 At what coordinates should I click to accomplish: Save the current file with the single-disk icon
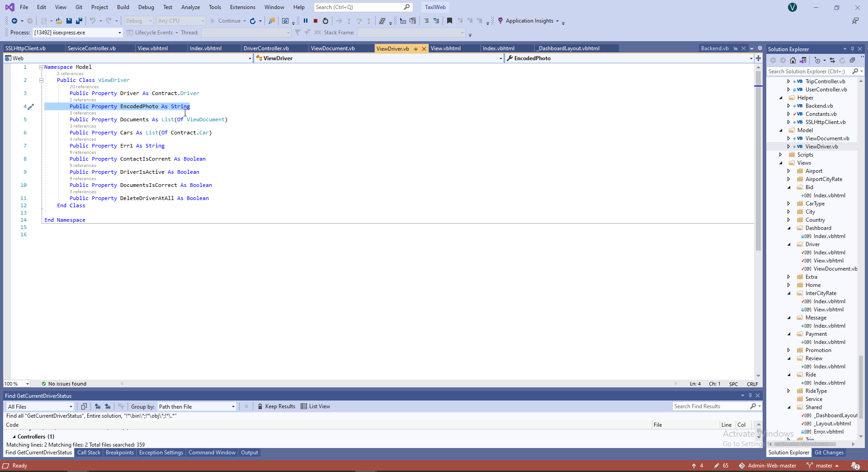point(69,21)
